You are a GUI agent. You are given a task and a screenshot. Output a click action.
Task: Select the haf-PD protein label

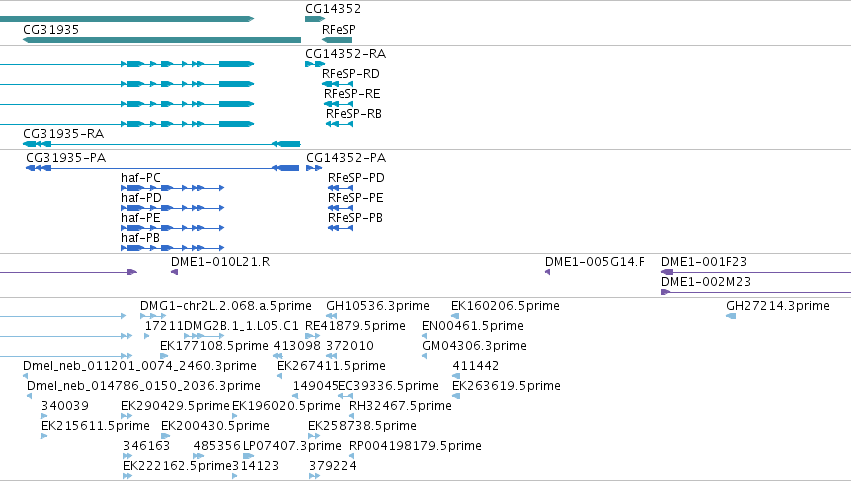[x=141, y=198]
